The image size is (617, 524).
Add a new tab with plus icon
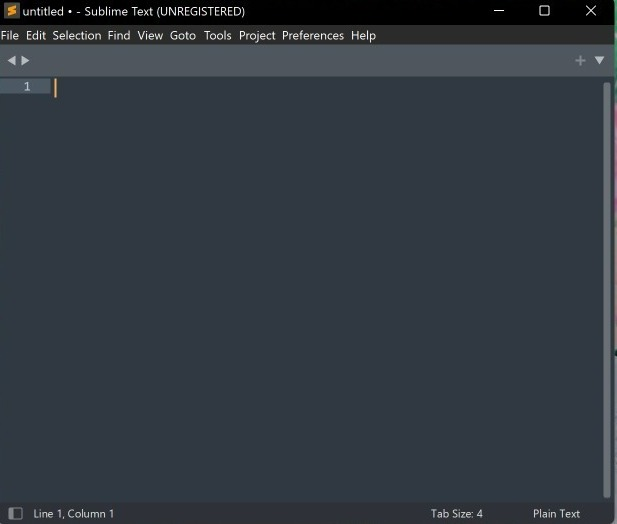click(580, 61)
